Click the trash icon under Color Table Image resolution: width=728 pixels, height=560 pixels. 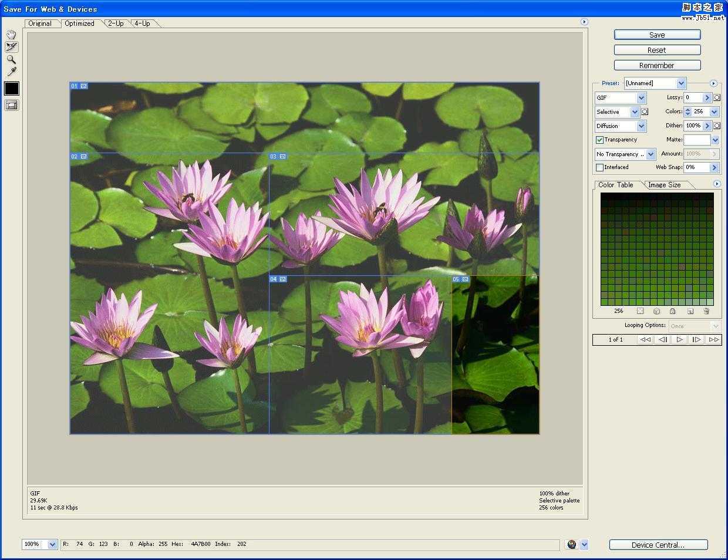(706, 311)
